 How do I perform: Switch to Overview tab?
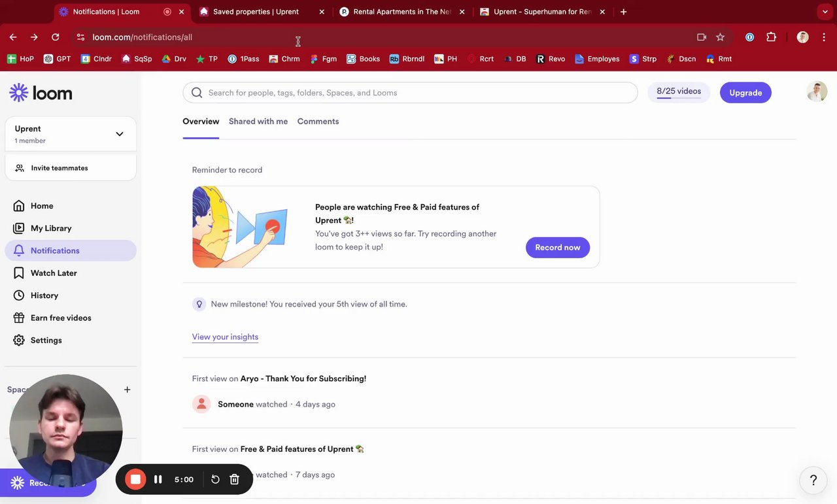[201, 122]
